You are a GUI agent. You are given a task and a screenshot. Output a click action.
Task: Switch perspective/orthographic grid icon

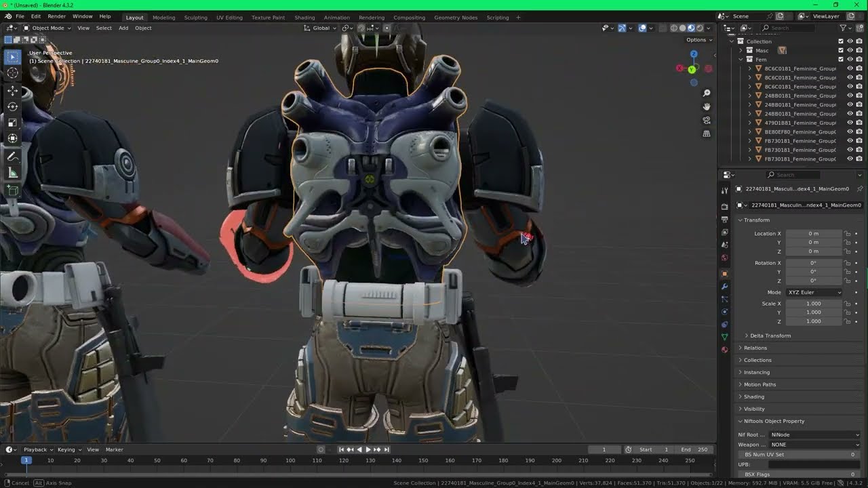(x=707, y=134)
